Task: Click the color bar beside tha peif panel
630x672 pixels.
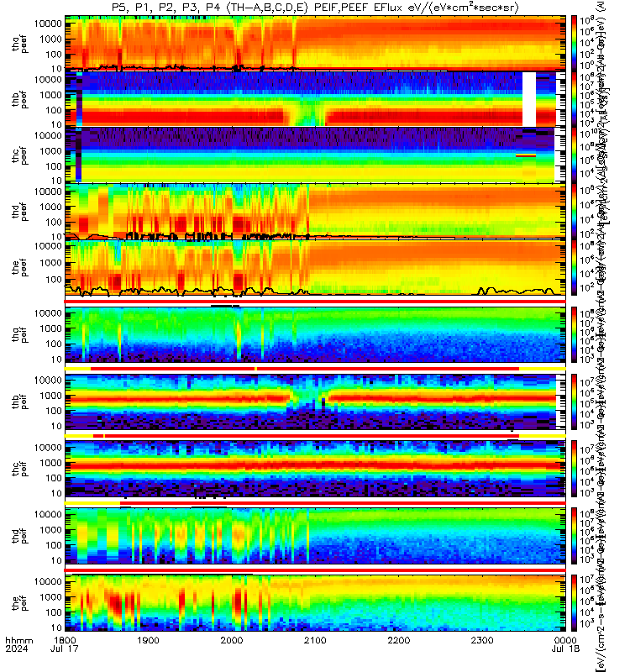Action: pos(574,334)
